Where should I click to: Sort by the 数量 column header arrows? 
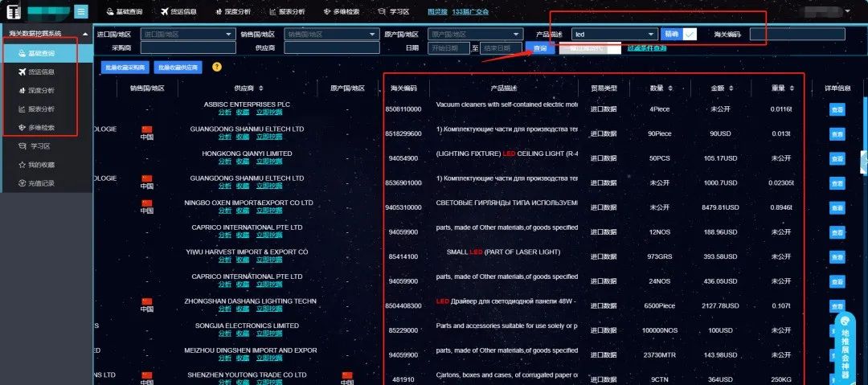coord(671,88)
